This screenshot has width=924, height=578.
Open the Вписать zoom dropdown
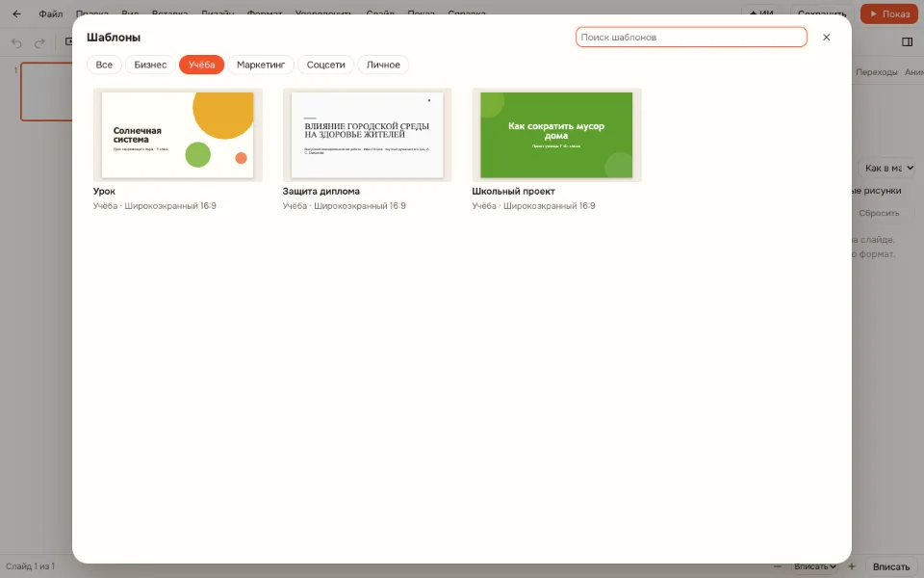pos(815,566)
